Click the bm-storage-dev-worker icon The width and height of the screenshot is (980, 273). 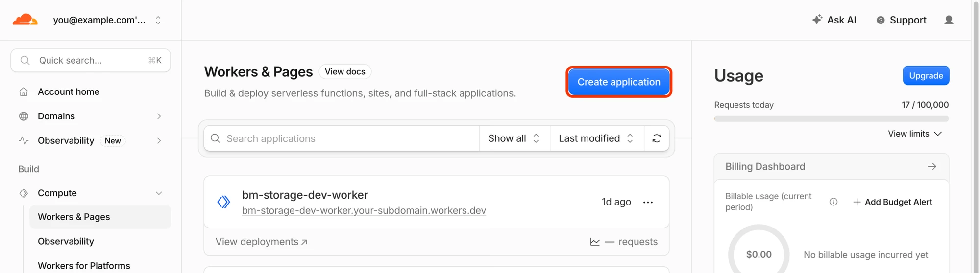223,202
